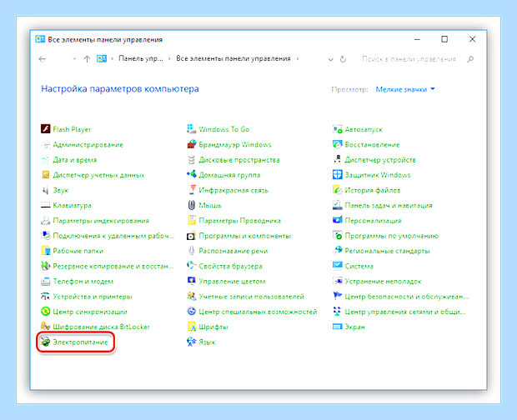The image size is (517, 420).
Task: Go up one level arrow
Action: 87,59
